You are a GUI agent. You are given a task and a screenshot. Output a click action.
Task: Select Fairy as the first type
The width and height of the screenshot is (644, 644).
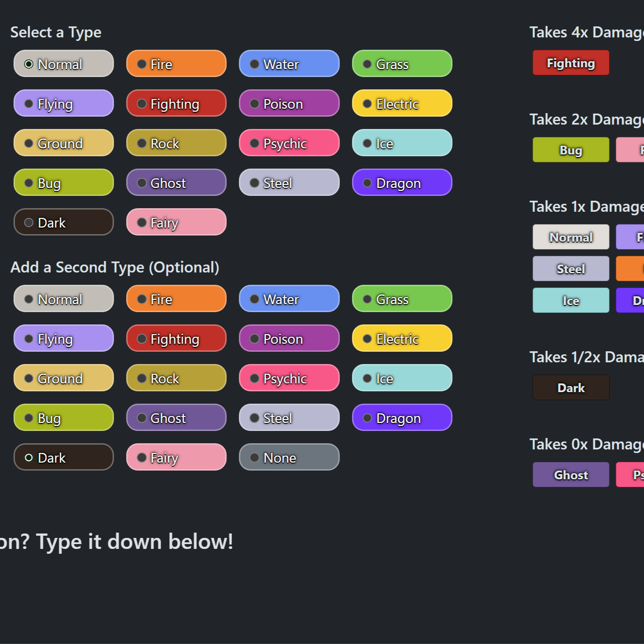pyautogui.click(x=176, y=222)
